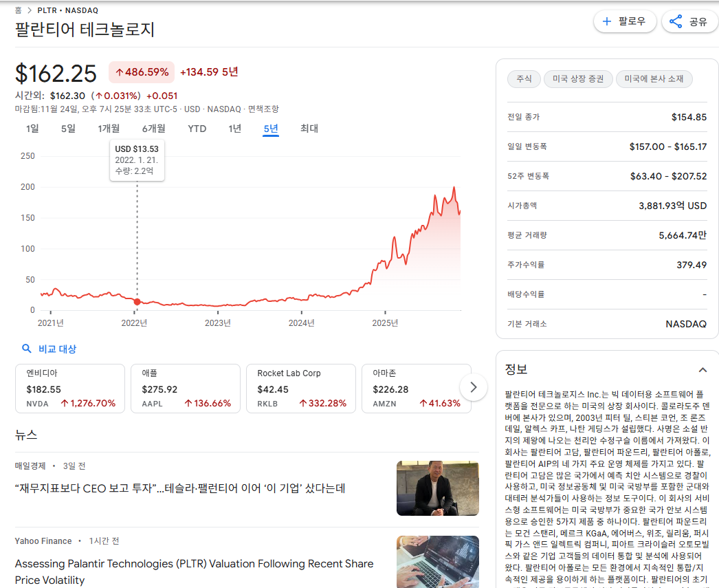Open the 아마존 AMZN comparison card
Viewport: 719px width, 588px height.
point(417,389)
